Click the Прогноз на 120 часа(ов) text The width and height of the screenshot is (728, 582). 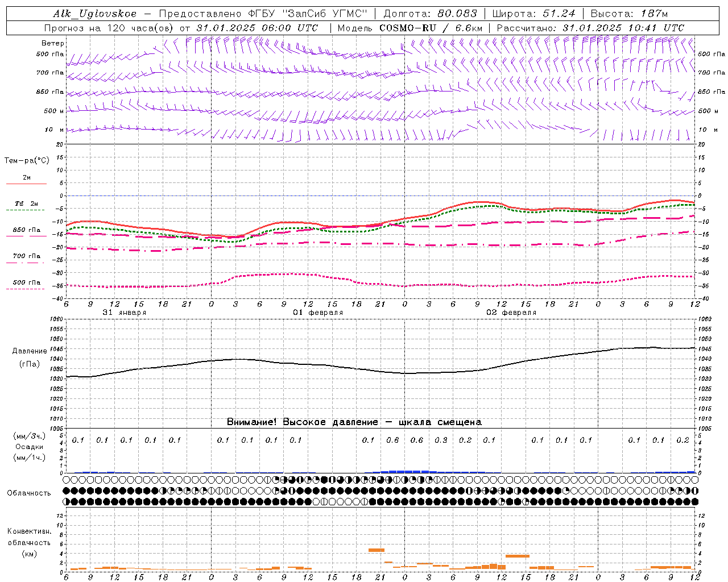(x=109, y=28)
